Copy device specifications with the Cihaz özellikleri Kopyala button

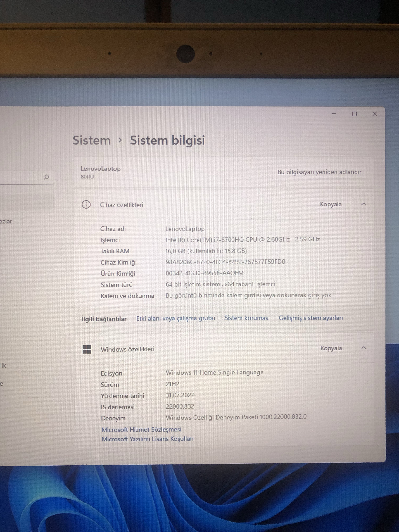tap(331, 204)
